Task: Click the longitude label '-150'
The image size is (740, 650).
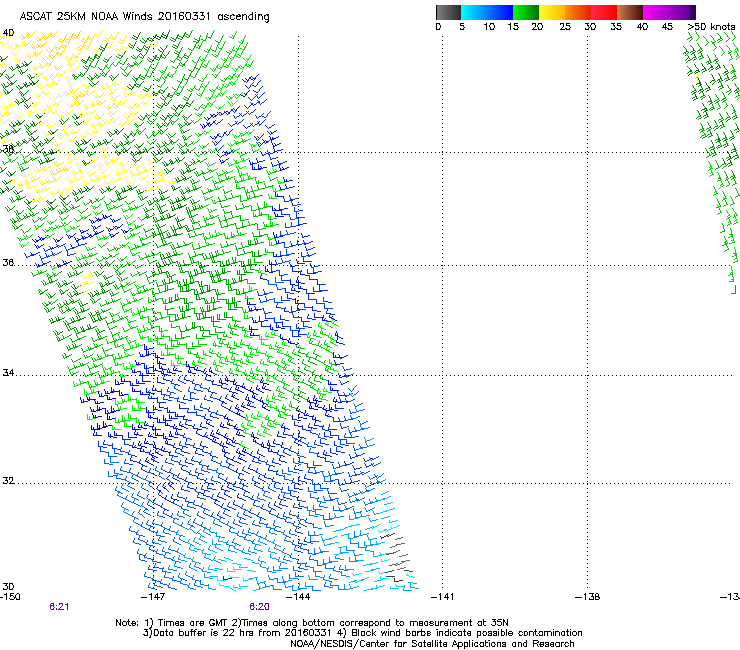Action: [10, 597]
